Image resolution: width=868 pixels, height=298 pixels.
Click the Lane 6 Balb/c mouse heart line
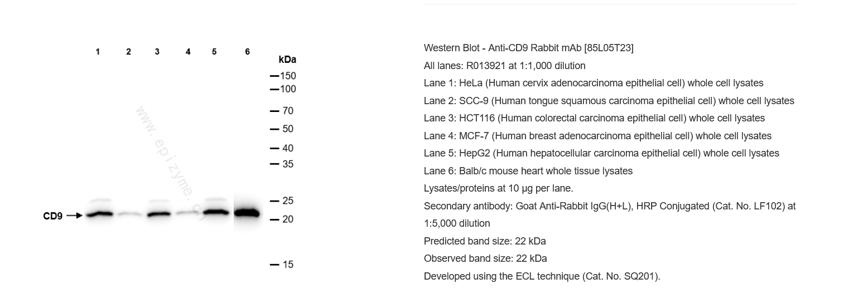click(528, 171)
